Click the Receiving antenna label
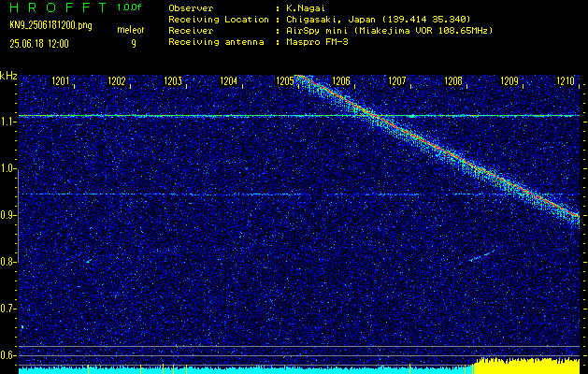 (x=216, y=42)
